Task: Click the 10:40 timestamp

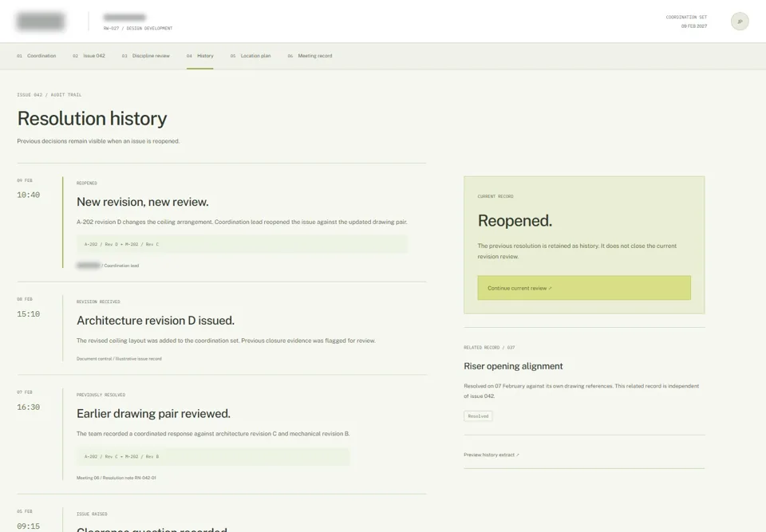Action: [29, 195]
